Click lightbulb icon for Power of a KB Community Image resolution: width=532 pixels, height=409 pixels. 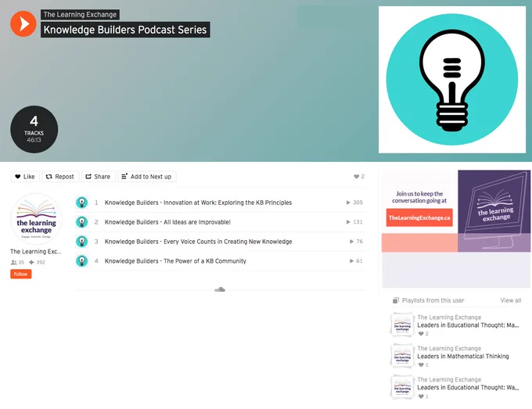click(82, 261)
